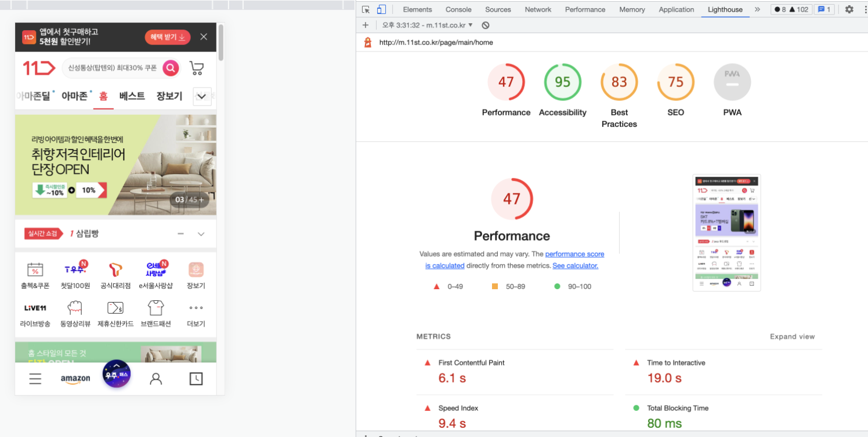Open the 라이브방송 LIVE11 shortcut
Image resolution: width=868 pixels, height=437 pixels.
click(35, 314)
